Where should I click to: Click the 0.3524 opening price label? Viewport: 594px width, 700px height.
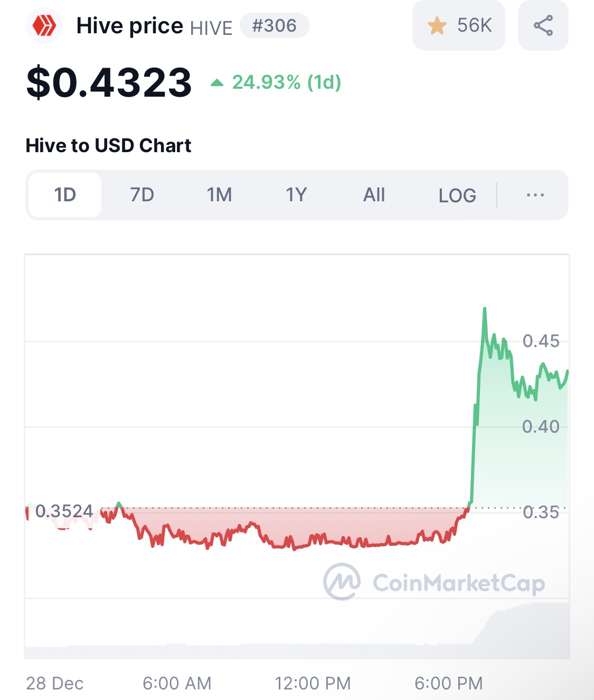point(64,511)
